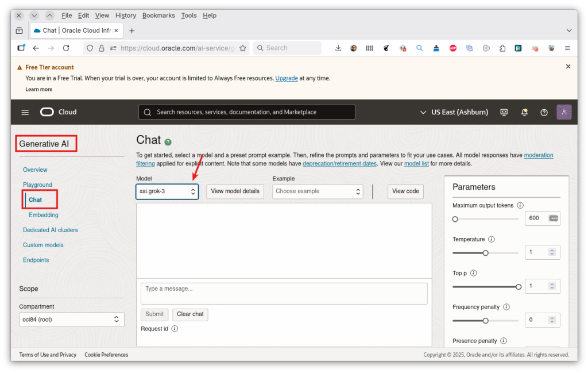Image resolution: width=588 pixels, height=373 pixels.
Task: Open the browser downloads icon
Action: [338, 48]
